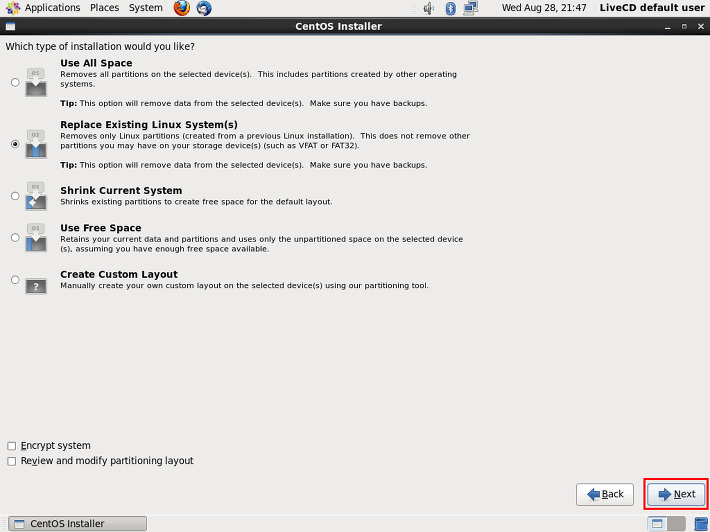
Task: Switch to first workspace in switcher
Action: [x=657, y=524]
